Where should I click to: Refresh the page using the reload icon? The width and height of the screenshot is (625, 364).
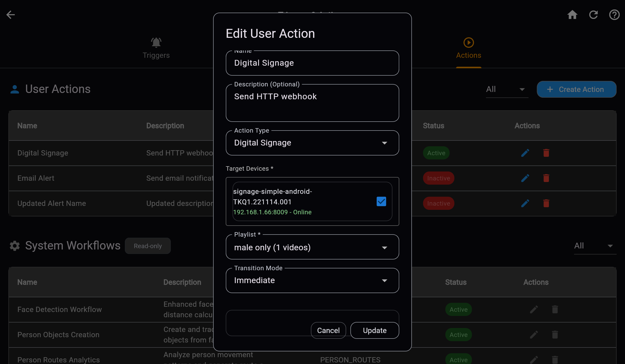(x=593, y=15)
